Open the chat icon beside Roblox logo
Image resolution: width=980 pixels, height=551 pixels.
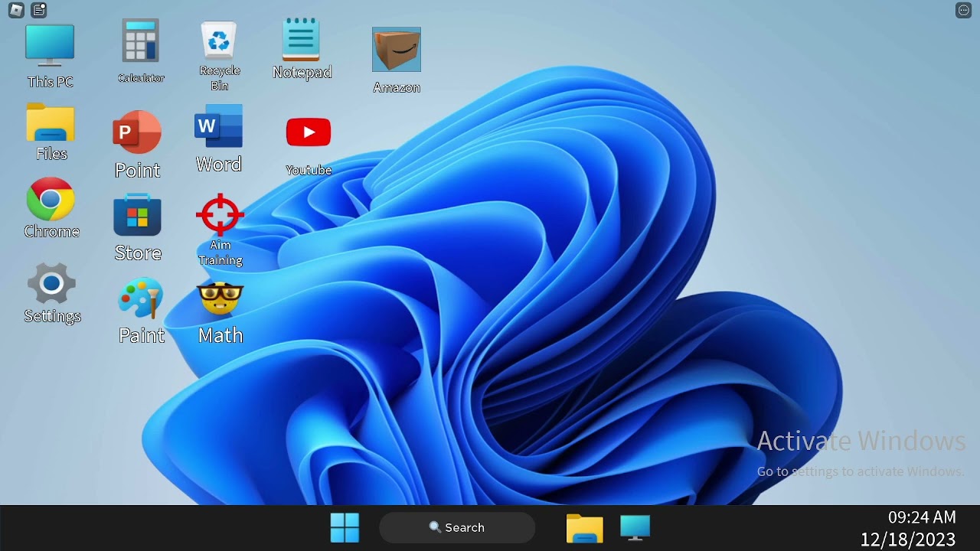coord(39,11)
